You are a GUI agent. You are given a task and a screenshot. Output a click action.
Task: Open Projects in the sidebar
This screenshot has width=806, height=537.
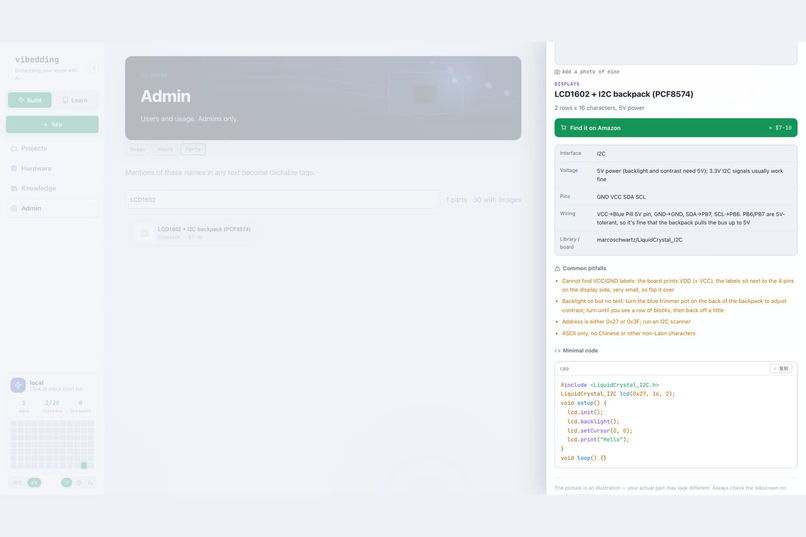pyautogui.click(x=52, y=149)
